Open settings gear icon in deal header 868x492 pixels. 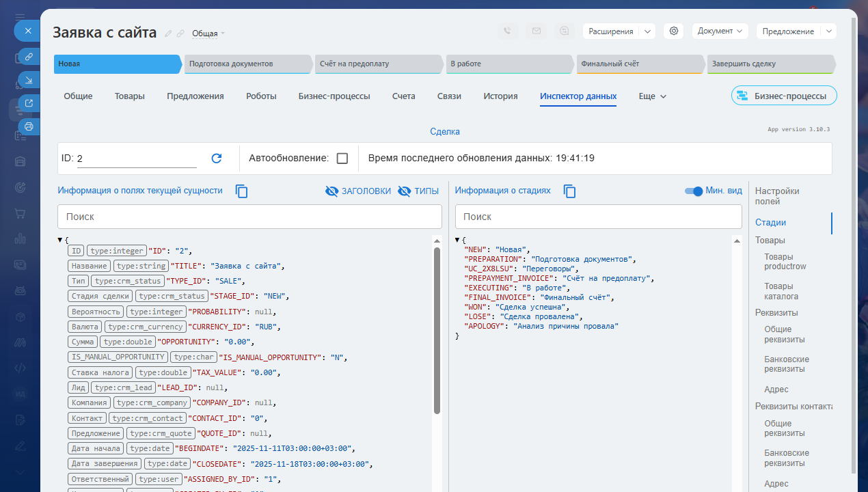point(674,31)
